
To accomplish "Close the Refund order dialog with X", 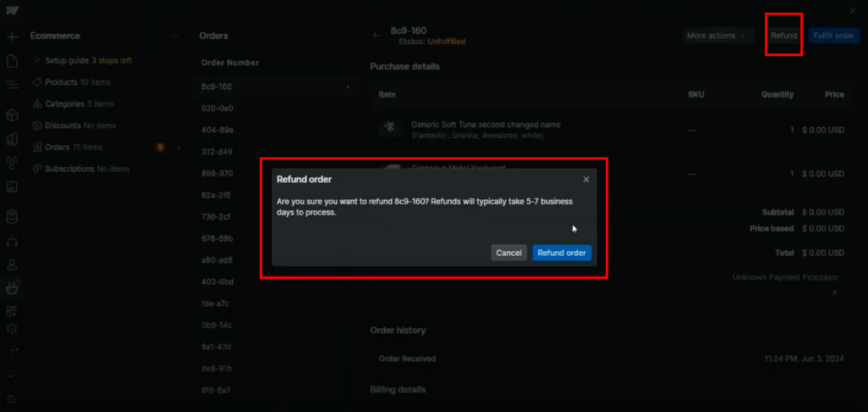I will [586, 180].
